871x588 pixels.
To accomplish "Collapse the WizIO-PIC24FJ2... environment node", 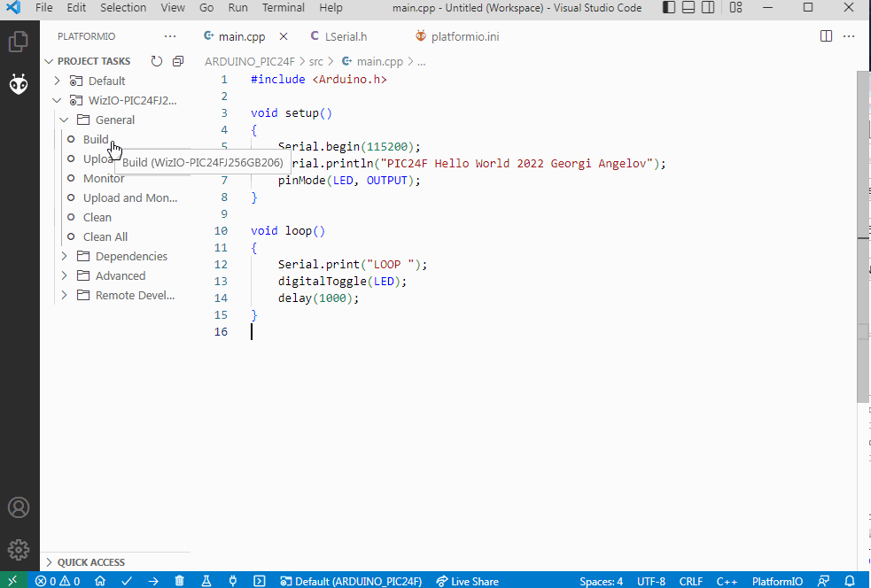I will pos(57,100).
